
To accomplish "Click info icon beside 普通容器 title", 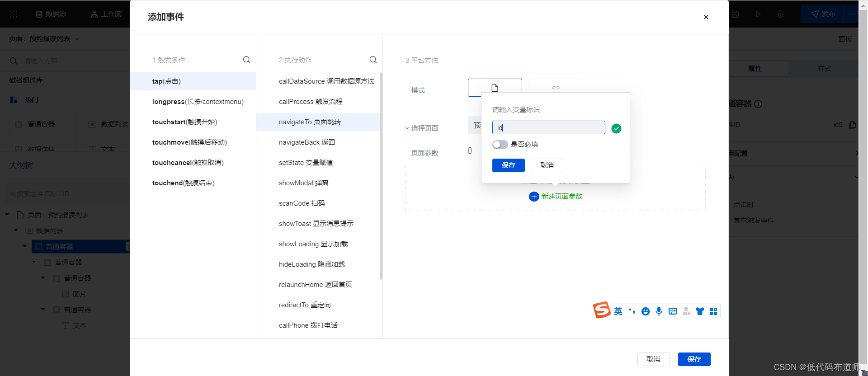I will 758,104.
